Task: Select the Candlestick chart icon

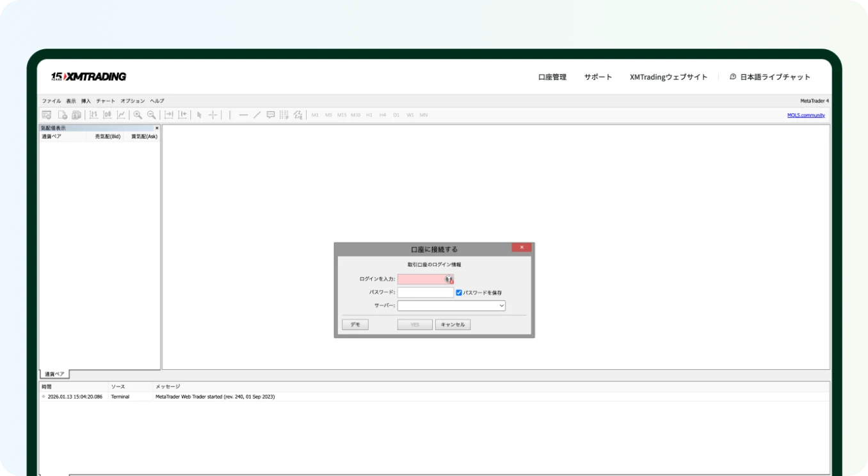Action: pyautogui.click(x=107, y=115)
